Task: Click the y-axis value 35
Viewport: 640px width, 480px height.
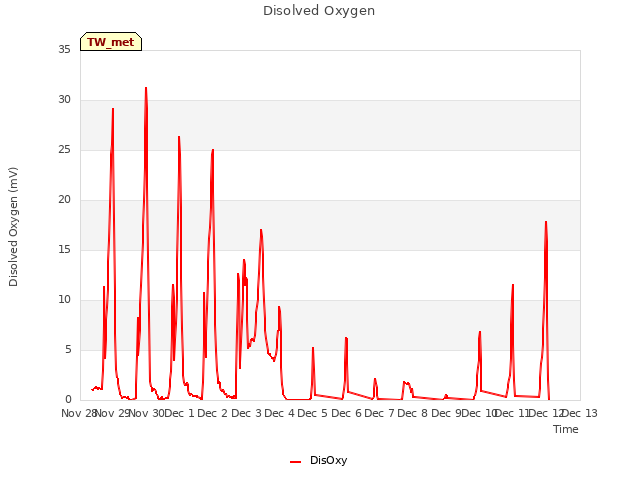Action: coord(64,49)
